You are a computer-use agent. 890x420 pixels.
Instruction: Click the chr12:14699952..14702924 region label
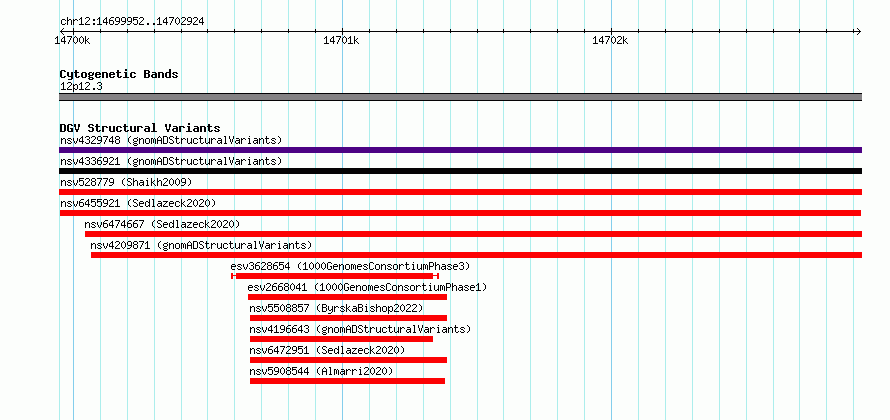point(132,22)
